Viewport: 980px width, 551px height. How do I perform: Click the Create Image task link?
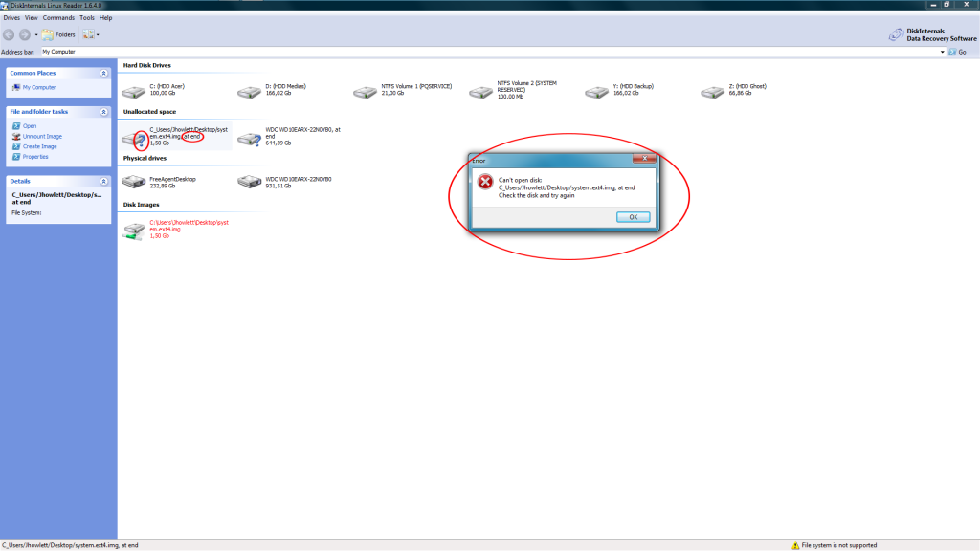click(39, 146)
